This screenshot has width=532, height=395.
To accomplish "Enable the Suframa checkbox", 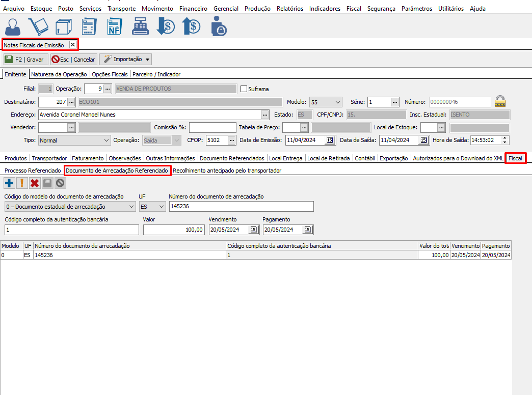I will click(244, 89).
